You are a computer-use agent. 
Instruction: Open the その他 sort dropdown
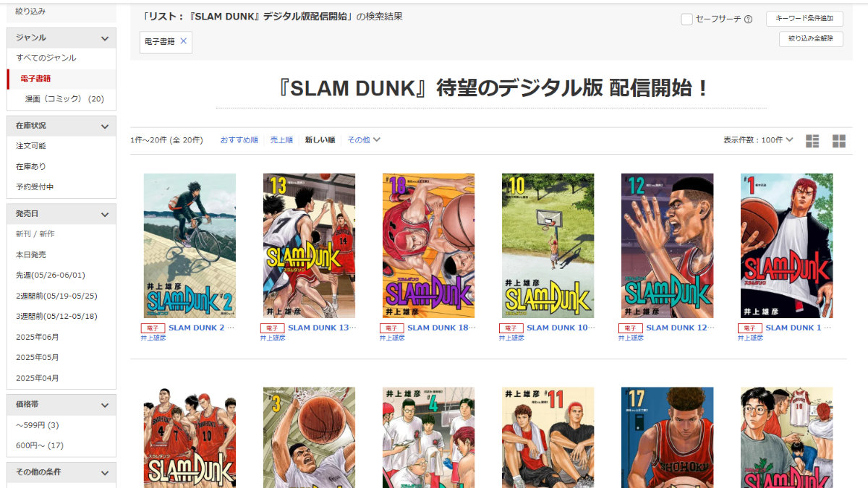(x=364, y=140)
